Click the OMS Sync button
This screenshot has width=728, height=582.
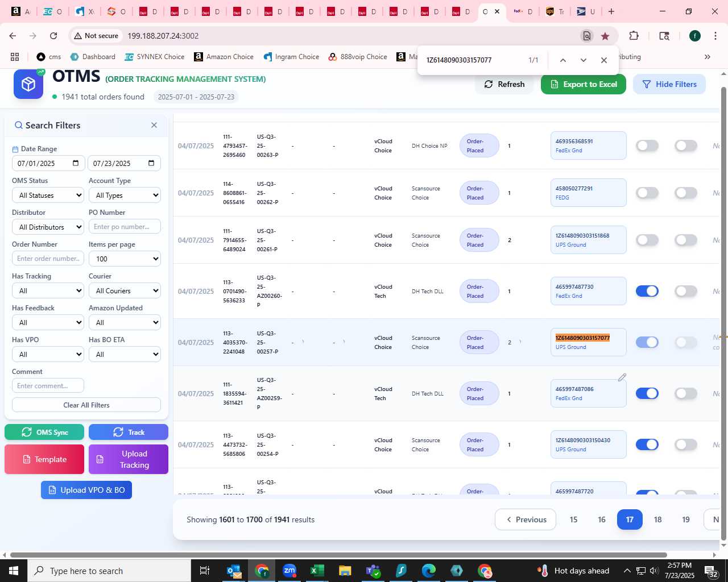[44, 432]
